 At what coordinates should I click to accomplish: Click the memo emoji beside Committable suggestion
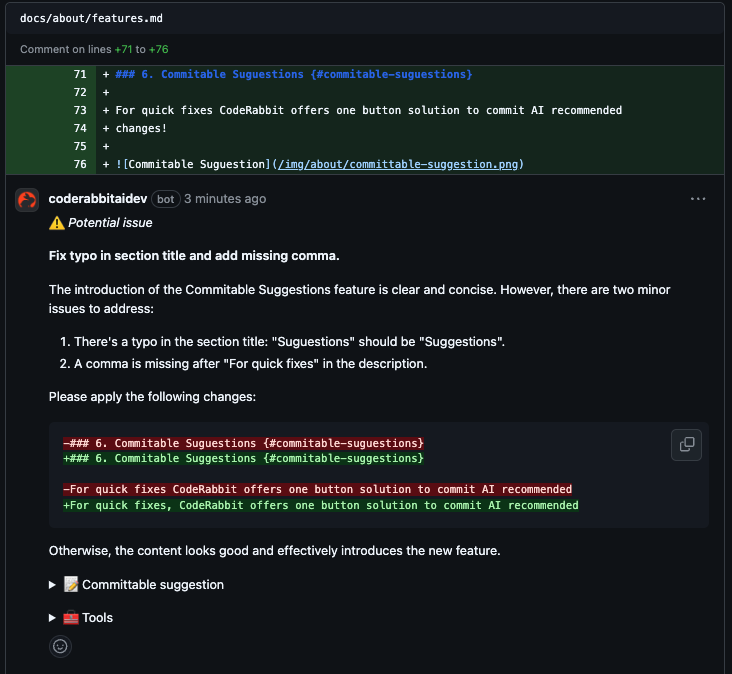pos(71,585)
